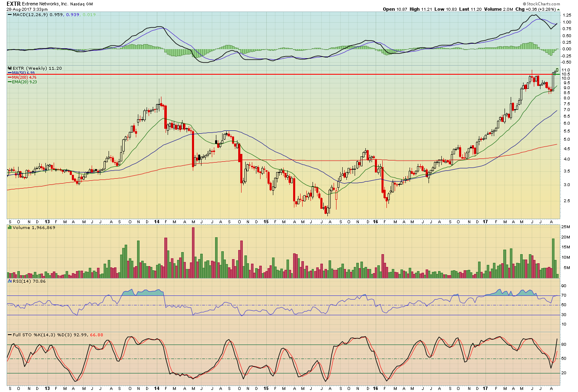The width and height of the screenshot is (578, 392).
Task: Click the High 11.21 quote value
Action: coord(422,9)
